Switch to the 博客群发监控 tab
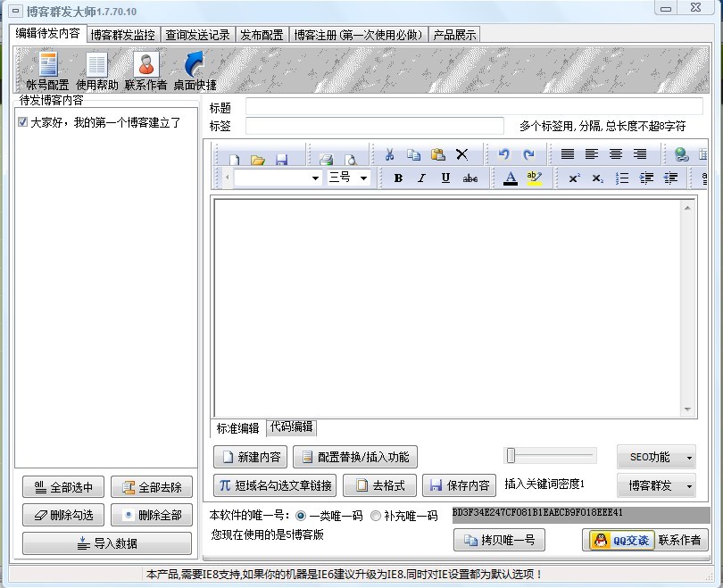The width and height of the screenshot is (723, 588). point(123,35)
